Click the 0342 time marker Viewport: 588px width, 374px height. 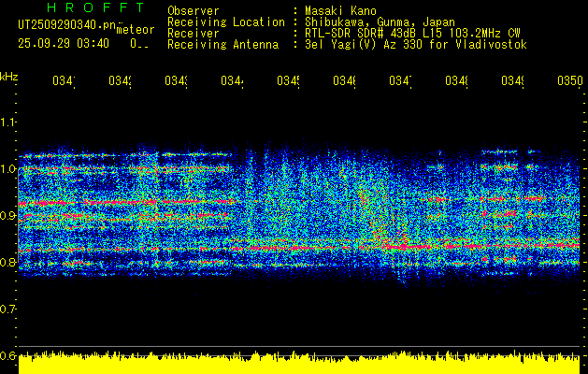(x=120, y=81)
